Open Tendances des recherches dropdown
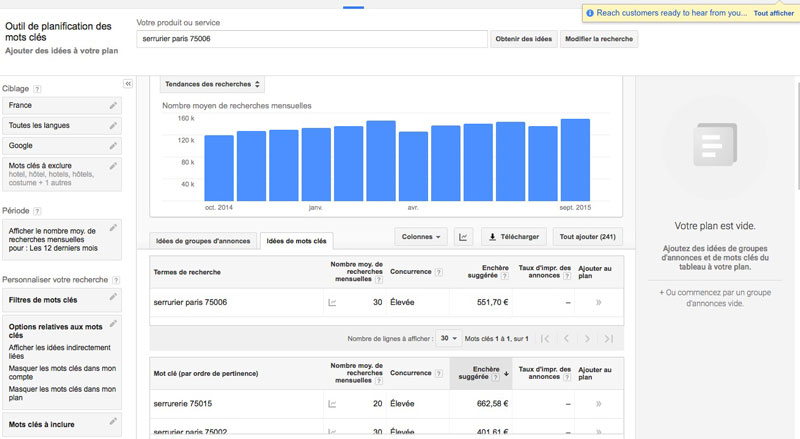 click(x=213, y=85)
